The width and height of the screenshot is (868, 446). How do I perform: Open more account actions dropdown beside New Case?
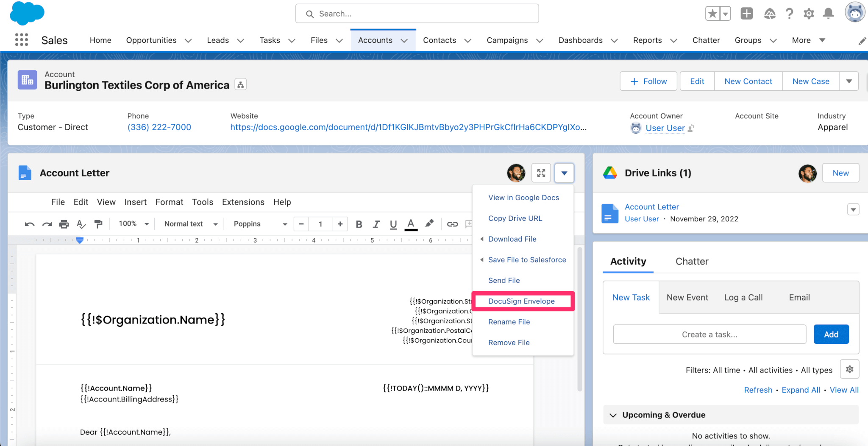click(x=849, y=81)
